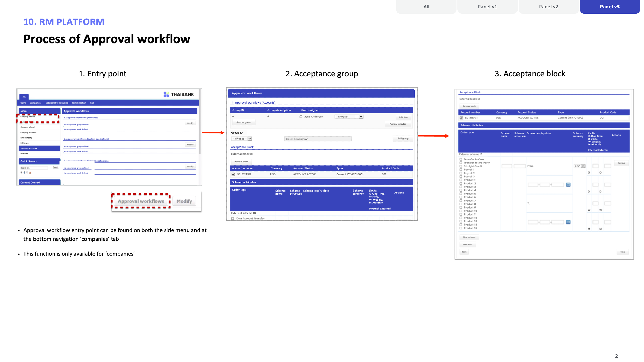
Task: Open the Panel v2 tab
Action: coord(548,7)
